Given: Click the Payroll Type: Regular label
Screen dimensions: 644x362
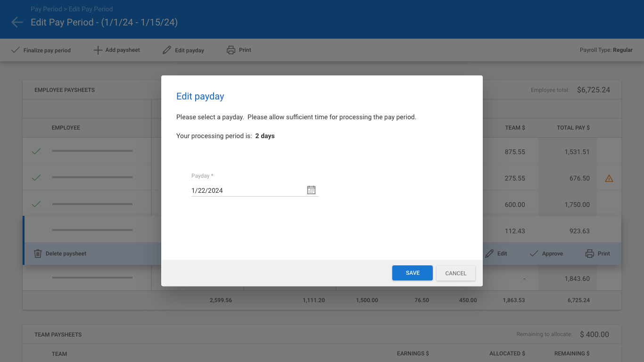Looking at the screenshot, I should pyautogui.click(x=606, y=50).
